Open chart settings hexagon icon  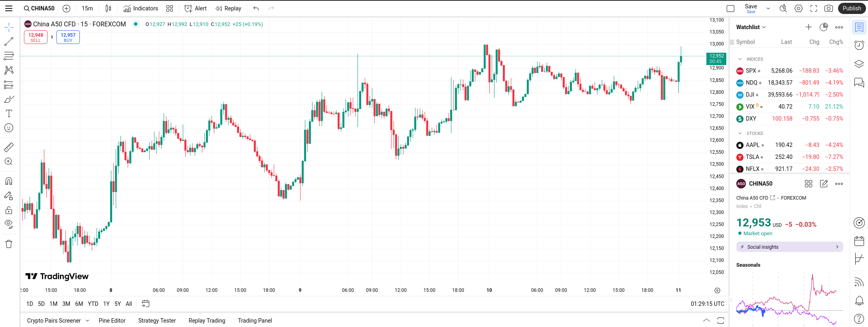799,8
